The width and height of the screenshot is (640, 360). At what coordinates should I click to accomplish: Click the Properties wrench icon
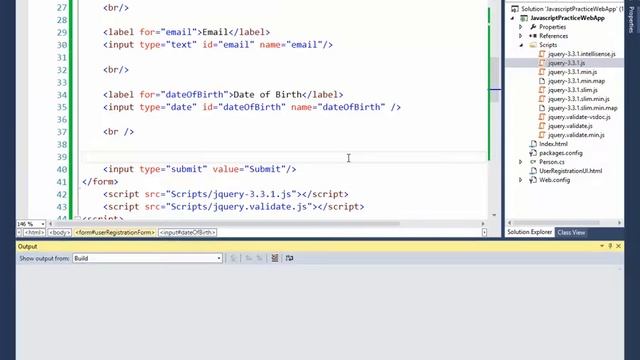533,27
